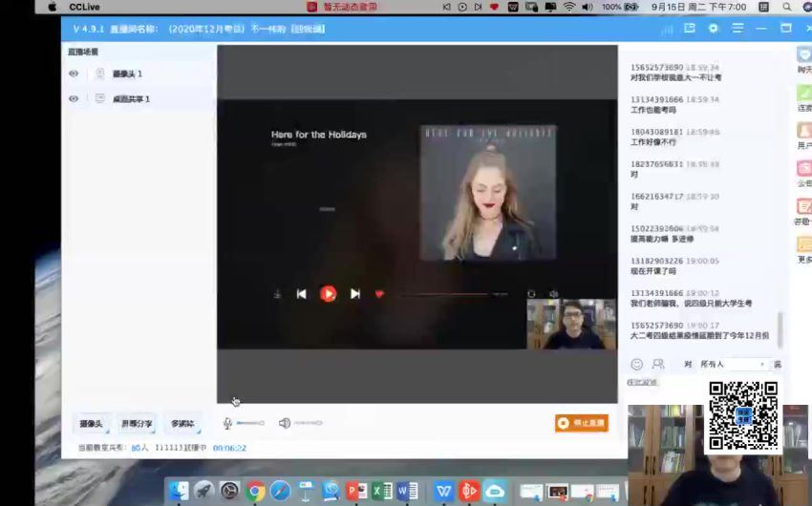Click the orange stop live button

(x=582, y=423)
